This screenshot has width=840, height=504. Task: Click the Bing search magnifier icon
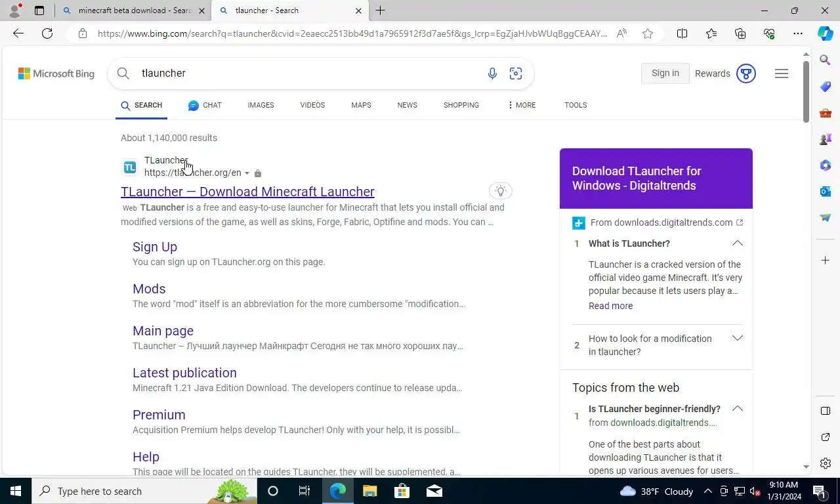pyautogui.click(x=123, y=73)
